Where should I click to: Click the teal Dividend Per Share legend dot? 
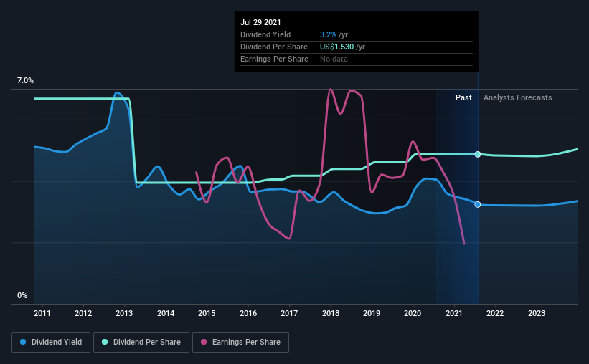105,342
